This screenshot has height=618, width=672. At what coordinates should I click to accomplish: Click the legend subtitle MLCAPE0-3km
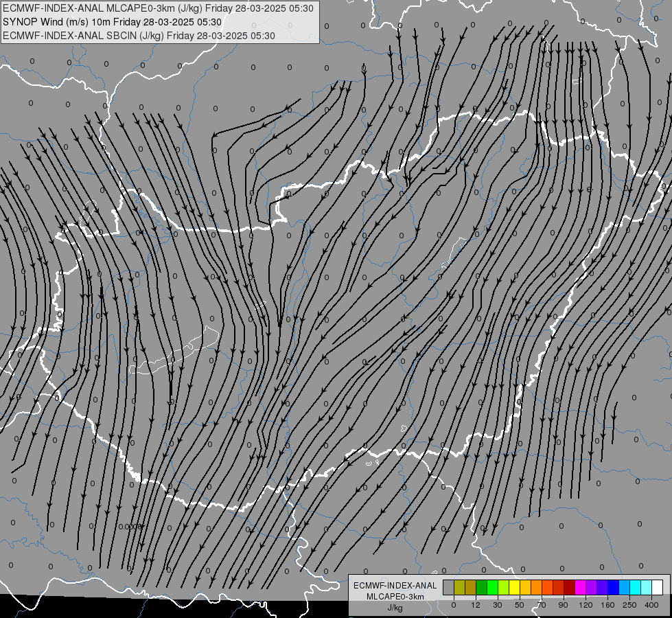tap(395, 597)
